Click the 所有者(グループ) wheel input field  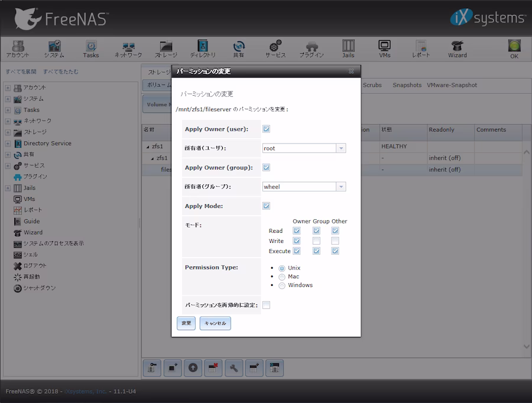click(x=300, y=187)
